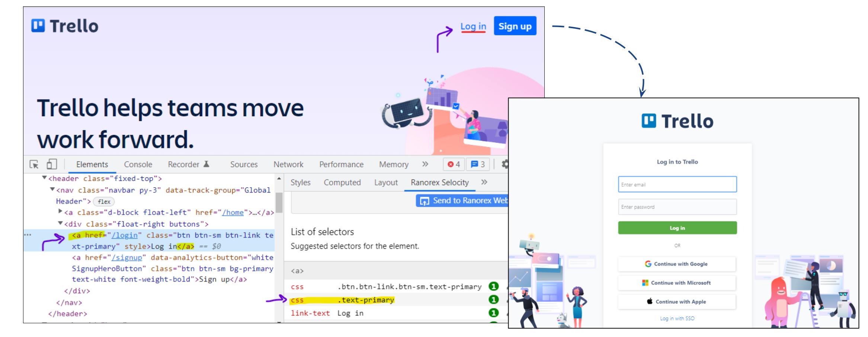Open the Styles sidebar tab
Screen dimensions: 868x337
[x=300, y=182]
